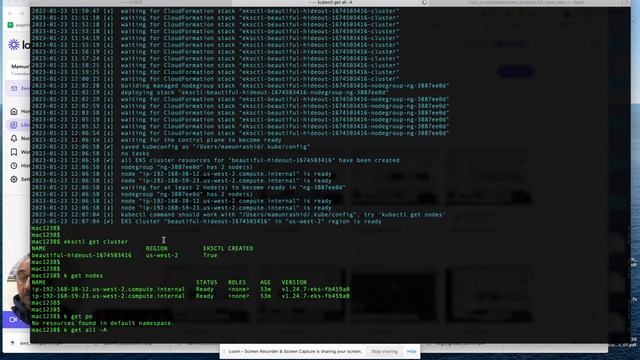
Task: Click the workspace name 'Mamun' in Loom sidebar
Action: [20, 67]
